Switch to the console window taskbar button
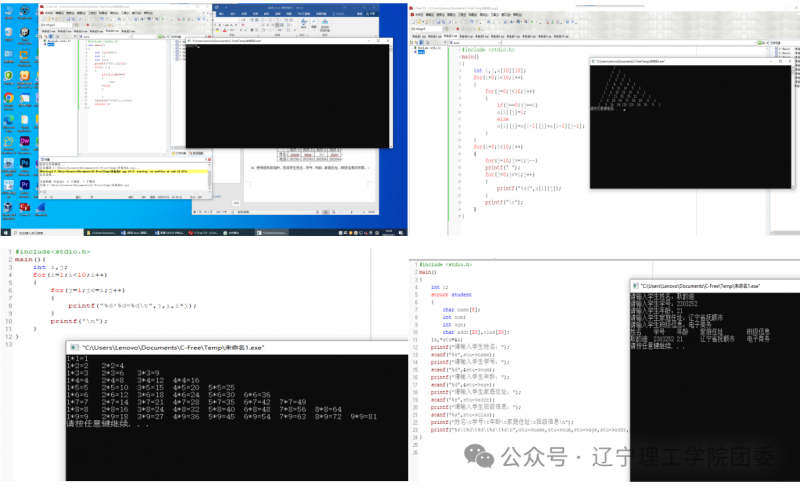Viewport: 800px width, 489px height. tap(272, 233)
